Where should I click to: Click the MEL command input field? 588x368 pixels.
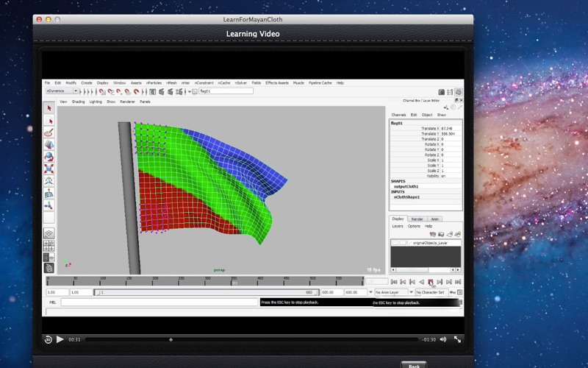click(x=159, y=302)
